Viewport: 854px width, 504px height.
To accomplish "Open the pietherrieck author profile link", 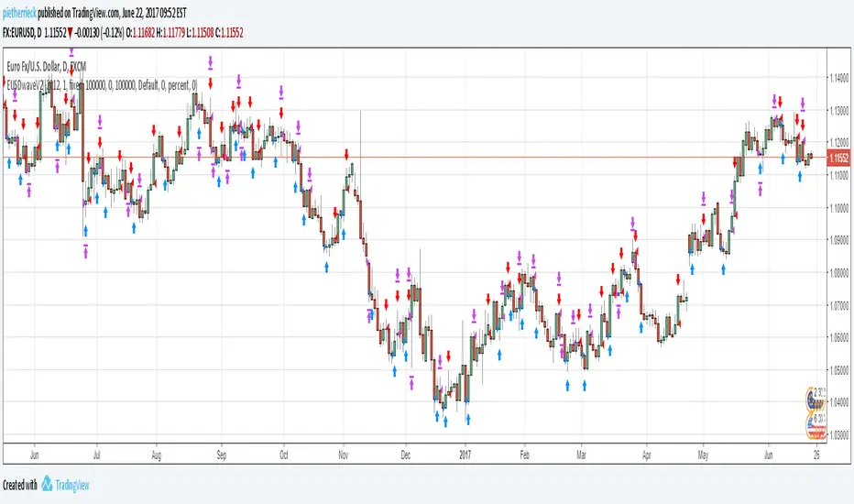I will (19, 13).
